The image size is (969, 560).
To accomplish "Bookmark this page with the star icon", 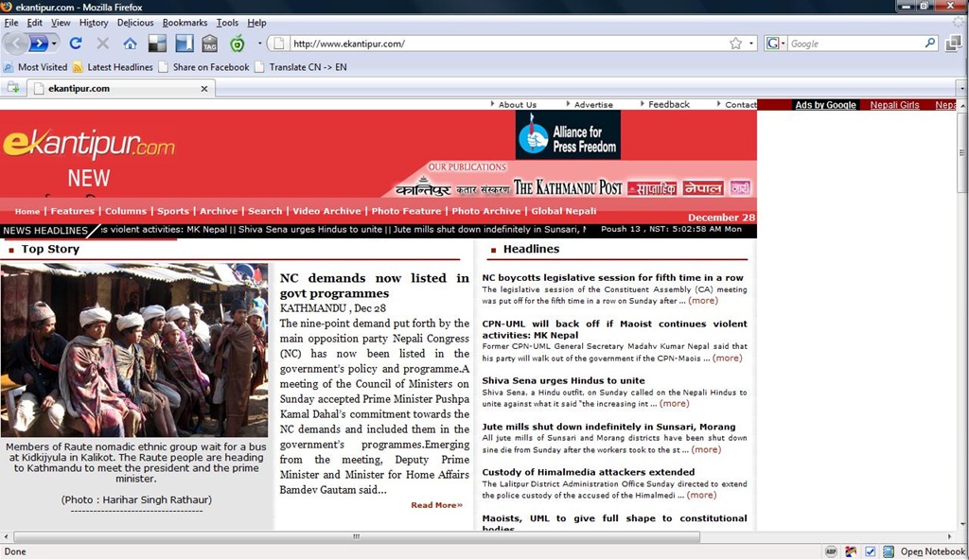I will pyautogui.click(x=735, y=44).
